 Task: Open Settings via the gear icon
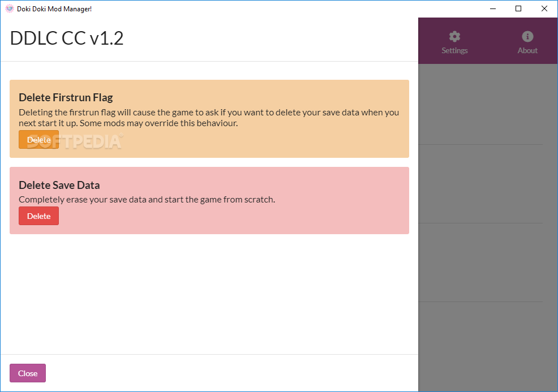point(454,36)
